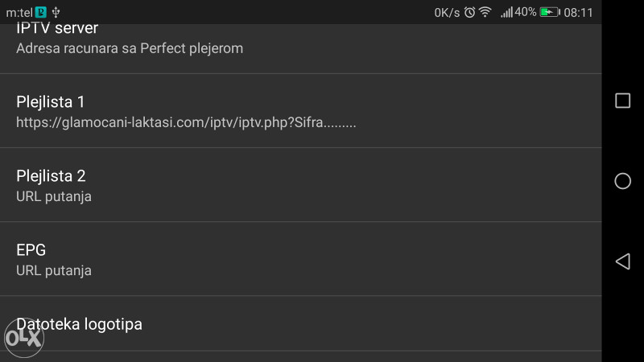Tap the teal P notification icon
Screen dimensions: 644x362
pos(41,12)
